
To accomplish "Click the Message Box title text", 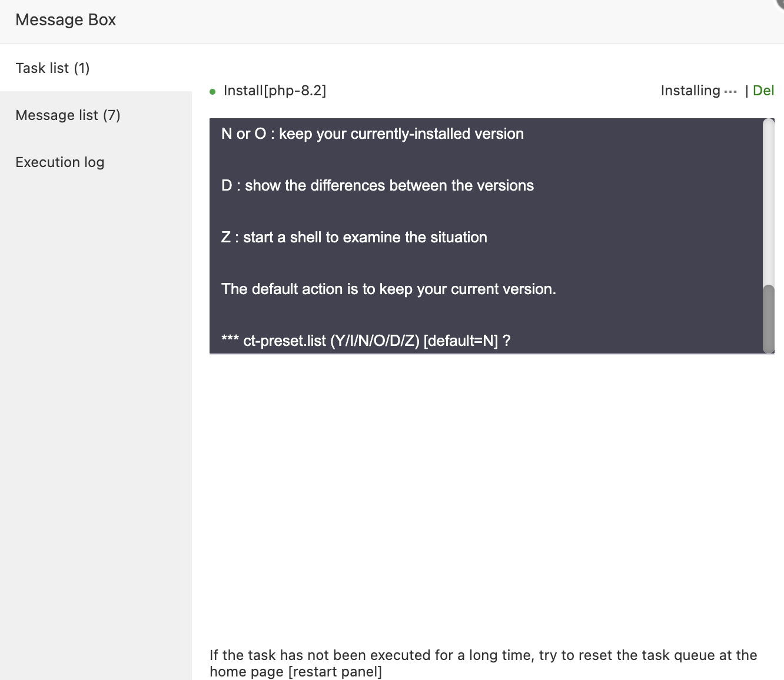I will click(x=66, y=20).
